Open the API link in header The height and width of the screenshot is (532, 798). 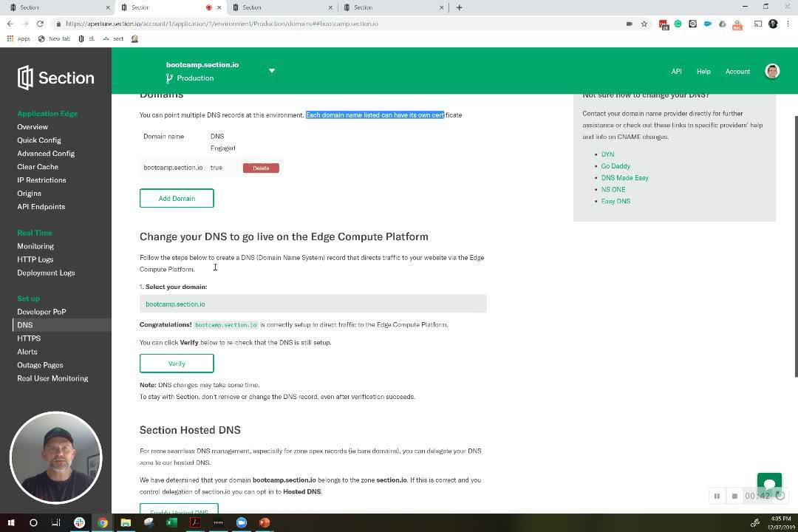tap(676, 71)
